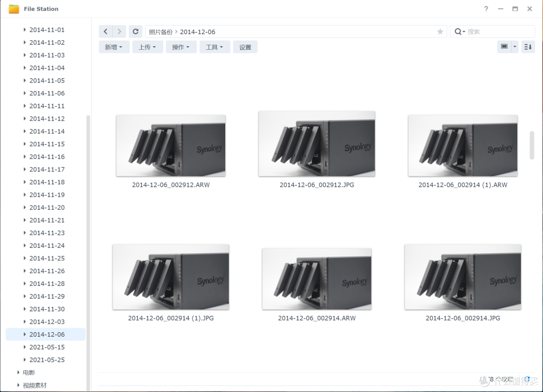Select thumbnail 2014-12-06_002914 (1).ARW
The width and height of the screenshot is (543, 392).
click(x=463, y=146)
